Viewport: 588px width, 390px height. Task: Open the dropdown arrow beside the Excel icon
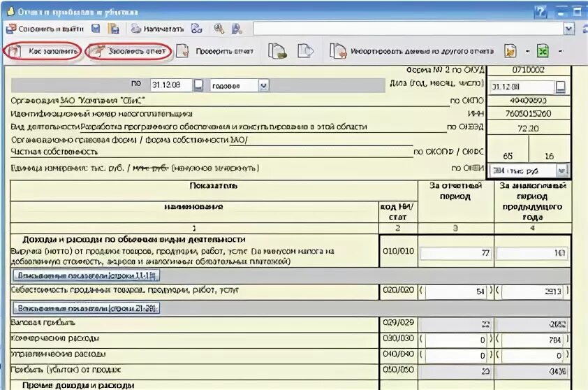[x=561, y=52]
